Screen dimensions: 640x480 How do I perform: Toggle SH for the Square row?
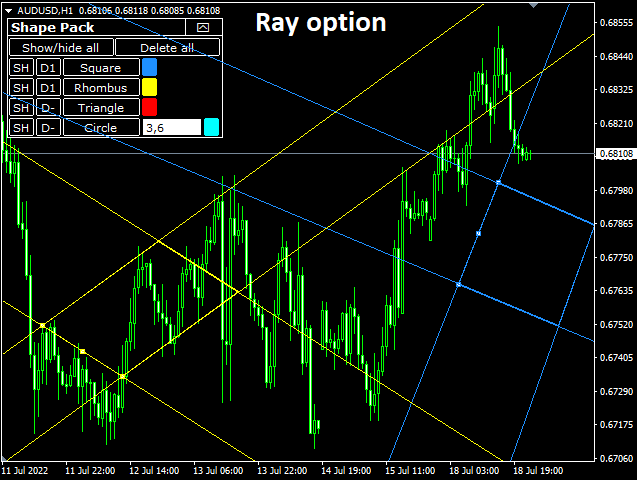click(21, 67)
